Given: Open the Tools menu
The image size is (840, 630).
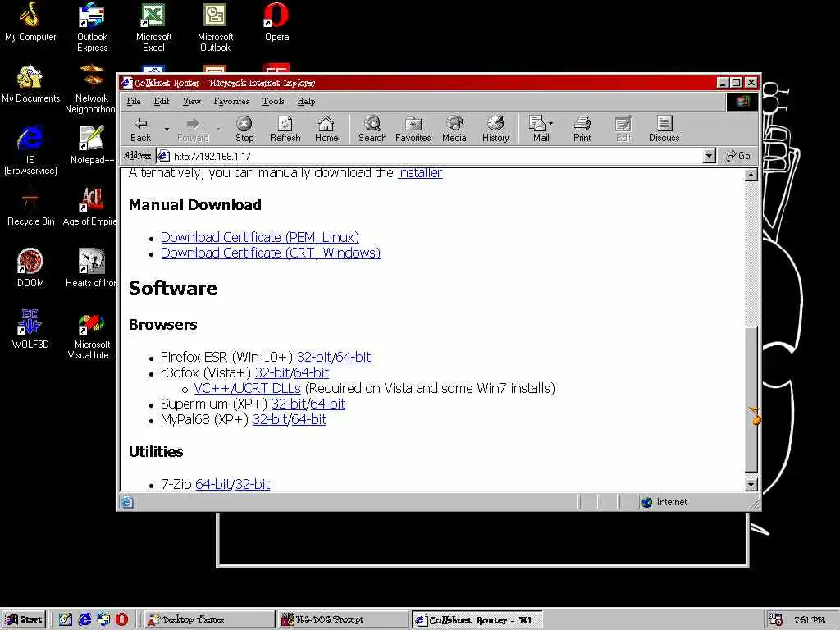Looking at the screenshot, I should [272, 101].
